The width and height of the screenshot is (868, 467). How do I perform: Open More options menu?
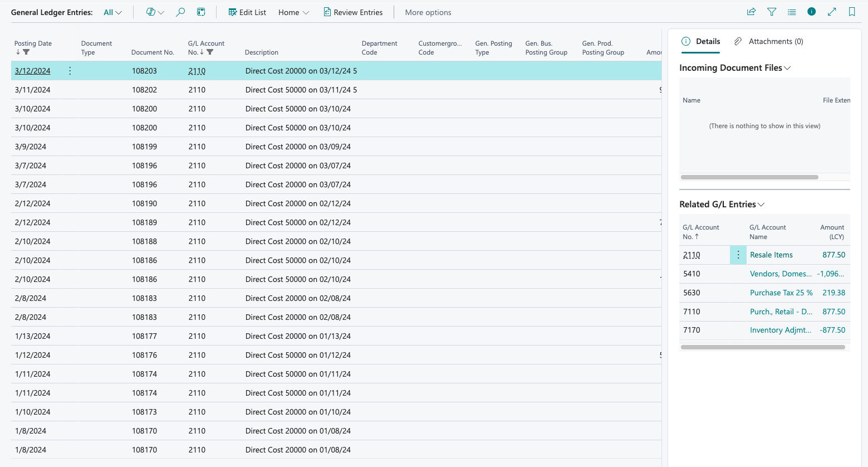(x=428, y=12)
